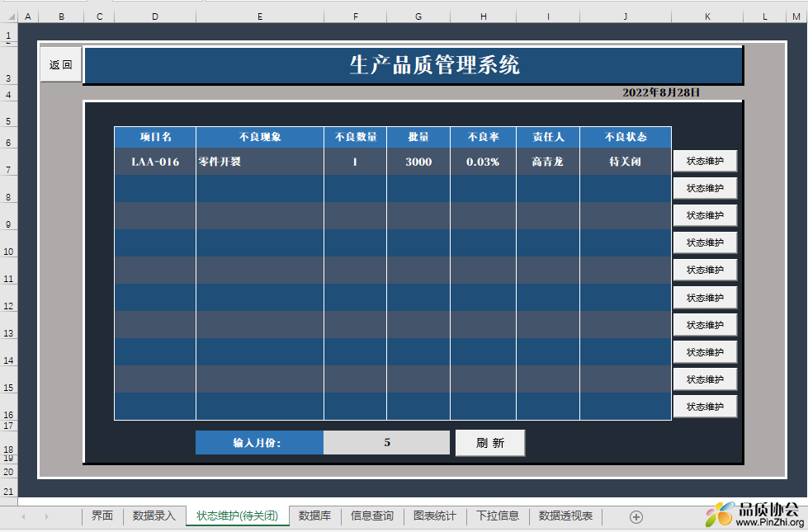The image size is (808, 532).
Task: Go to the 下拉信息 sheet tab
Action: point(498,516)
